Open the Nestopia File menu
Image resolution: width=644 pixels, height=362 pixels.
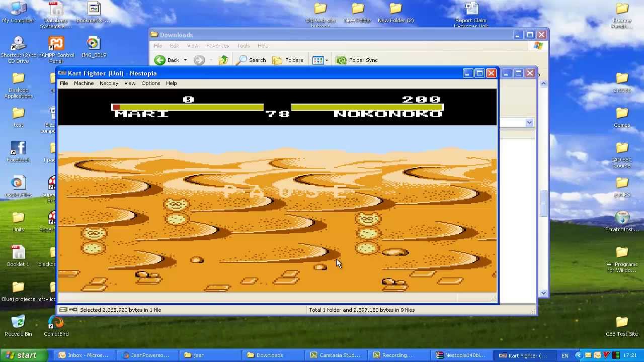[64, 83]
